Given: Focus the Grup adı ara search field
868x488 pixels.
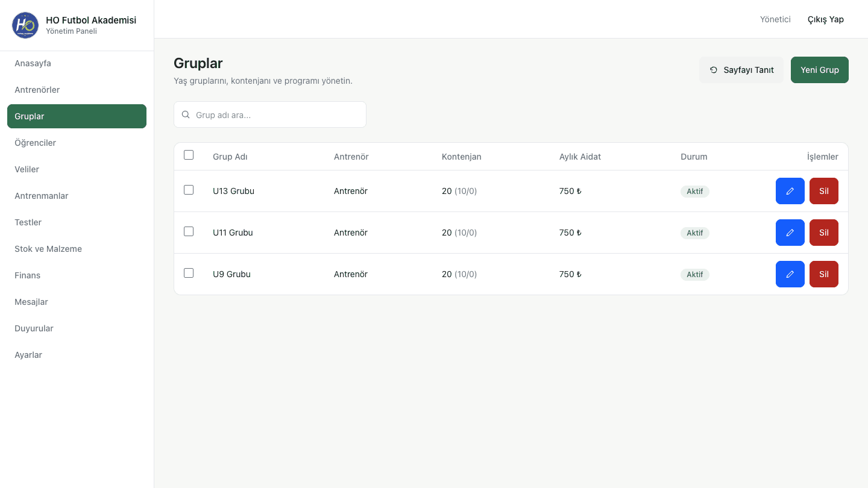Looking at the screenshot, I should [x=270, y=114].
